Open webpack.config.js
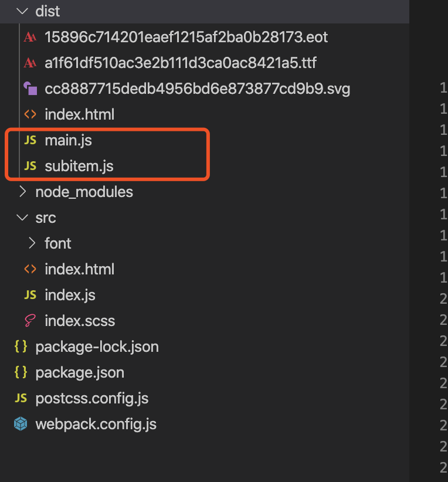The image size is (448, 482). [96, 424]
